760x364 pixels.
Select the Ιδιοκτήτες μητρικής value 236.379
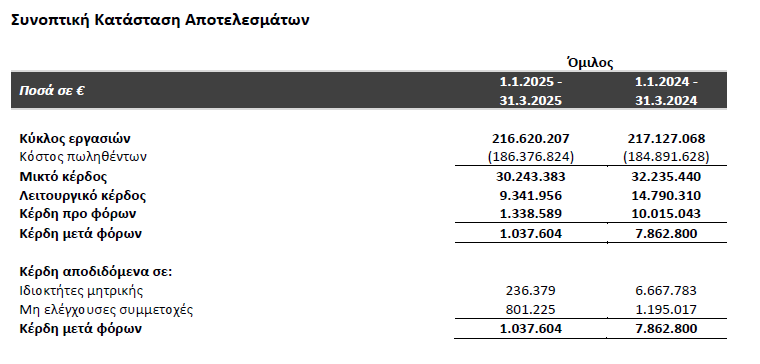531,291
